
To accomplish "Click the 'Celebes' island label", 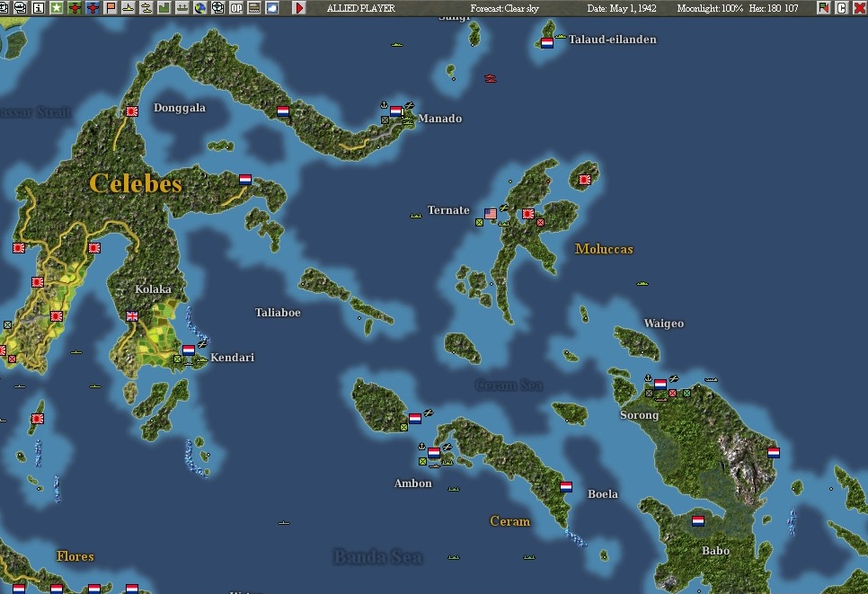I will pos(136,183).
